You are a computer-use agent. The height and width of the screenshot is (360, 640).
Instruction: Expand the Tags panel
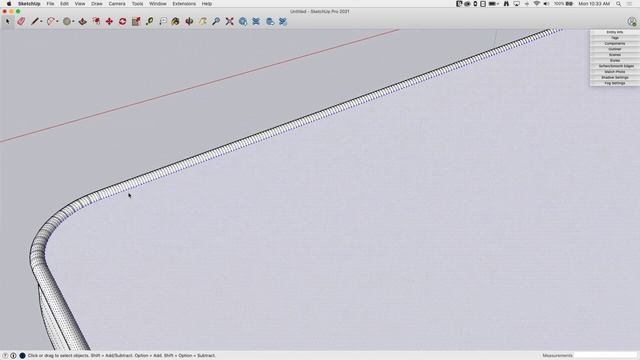tap(615, 38)
